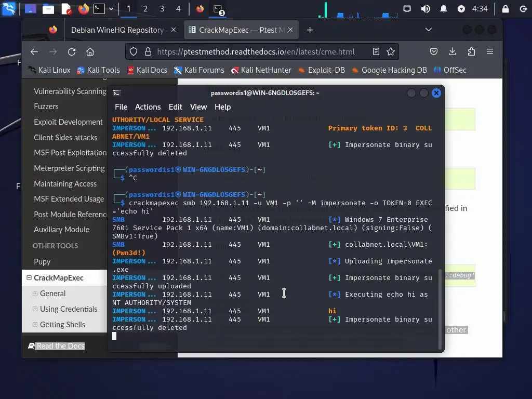Click the Read the Docs footer link
The width and height of the screenshot is (532, 399).
pos(57,345)
